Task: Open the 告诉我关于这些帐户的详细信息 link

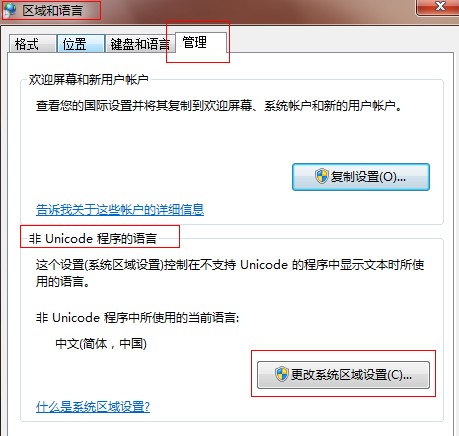Action: click(120, 210)
